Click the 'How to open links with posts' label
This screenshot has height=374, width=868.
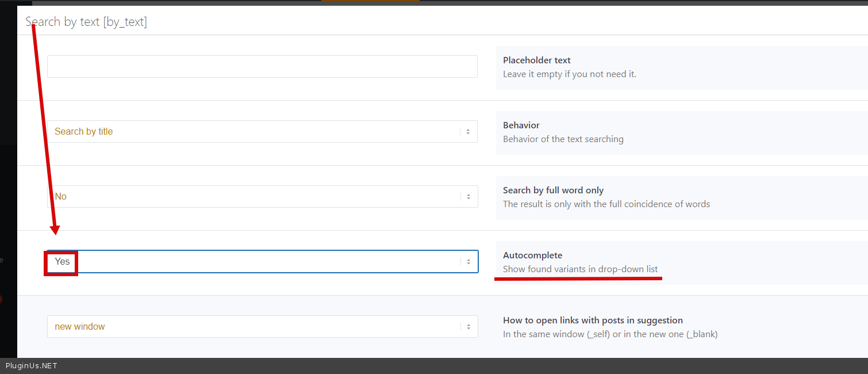[593, 320]
